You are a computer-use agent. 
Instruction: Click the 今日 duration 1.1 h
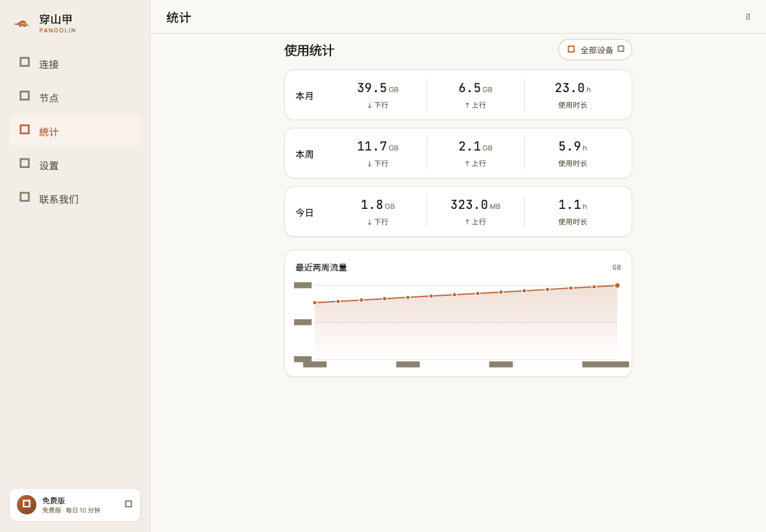(x=573, y=205)
